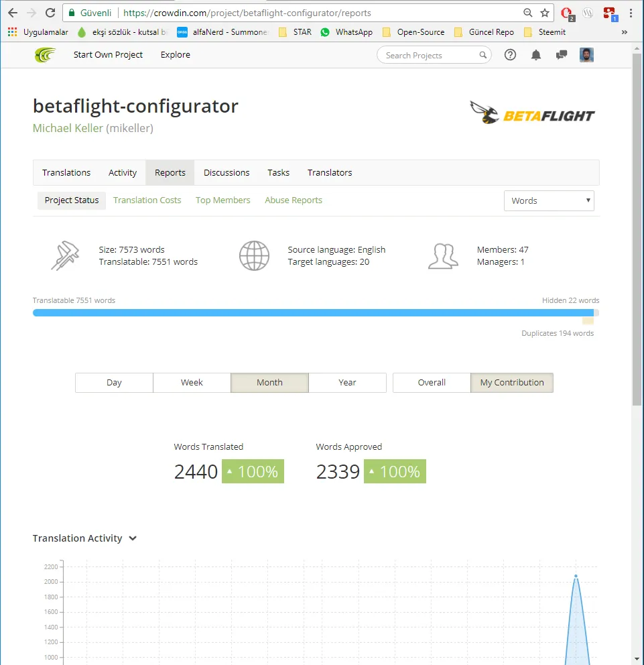Screen dimensions: 644x665
Task: Expand the Translation Activity chevron
Action: pyautogui.click(x=133, y=538)
